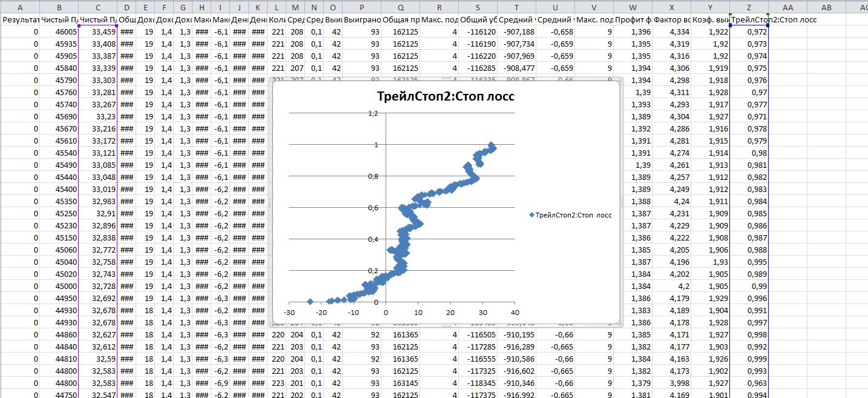The height and width of the screenshot is (398, 868).
Task: Select cell with value 45840
Action: pyautogui.click(x=59, y=68)
